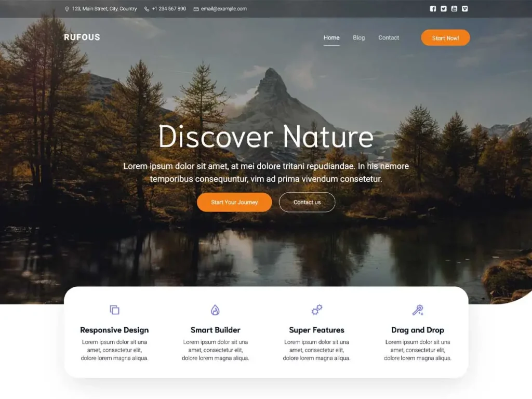532x399 pixels.
Task: Select the Smart Builder flame icon
Action: [215, 310]
